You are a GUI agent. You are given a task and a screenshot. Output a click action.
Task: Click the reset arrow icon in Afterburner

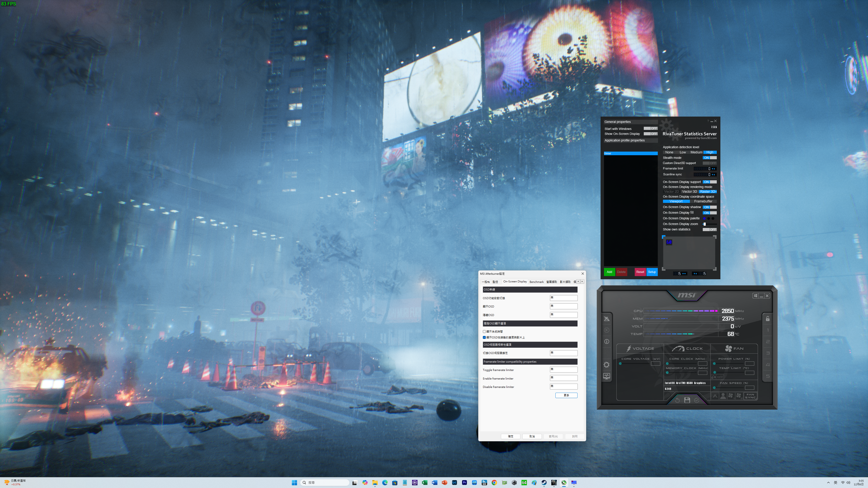tap(677, 400)
